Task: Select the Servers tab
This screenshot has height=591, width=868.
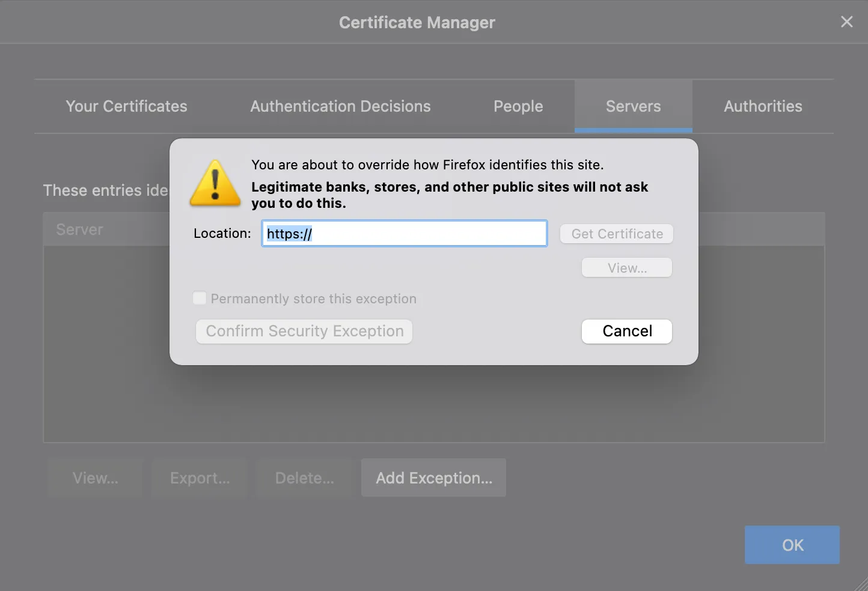Action: pyautogui.click(x=633, y=106)
